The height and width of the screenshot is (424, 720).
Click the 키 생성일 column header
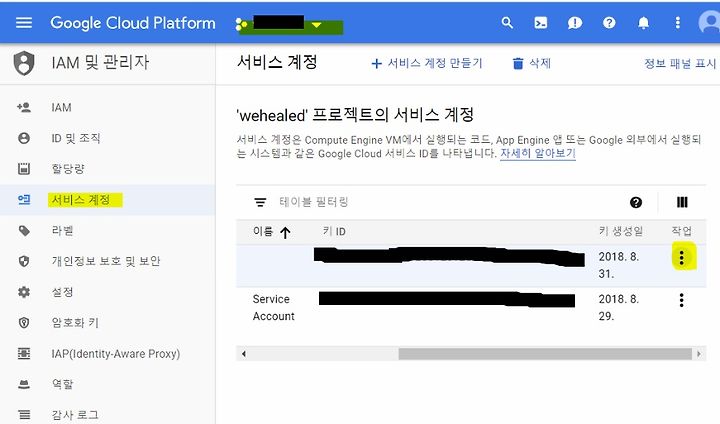coord(621,231)
